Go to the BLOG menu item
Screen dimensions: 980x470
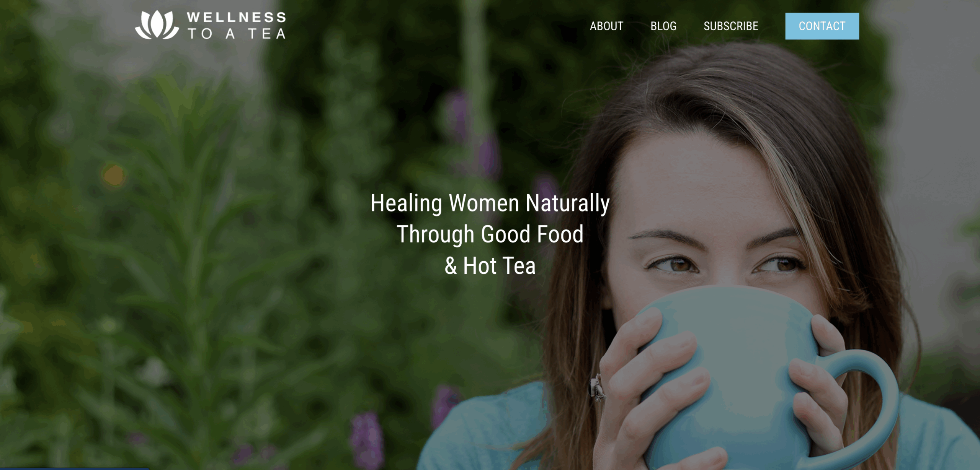(663, 26)
